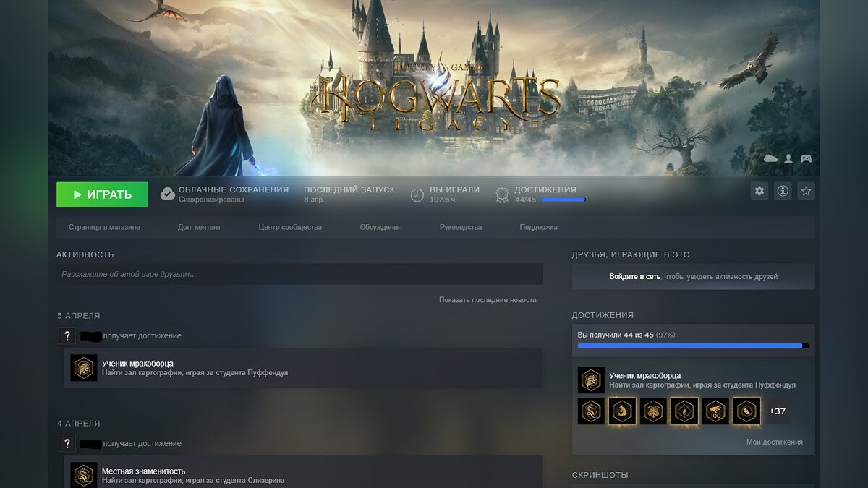Image resolution: width=868 pixels, height=488 pixels.
Task: Switch to the 'Центр сообщества' tab
Action: click(x=290, y=227)
